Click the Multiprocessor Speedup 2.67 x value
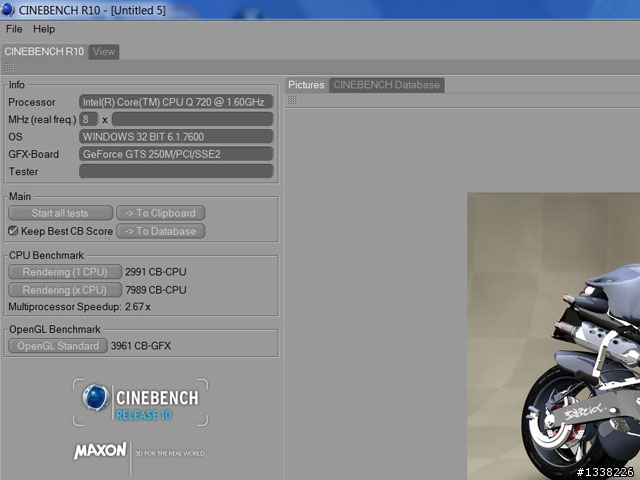The image size is (640, 480). [x=138, y=307]
